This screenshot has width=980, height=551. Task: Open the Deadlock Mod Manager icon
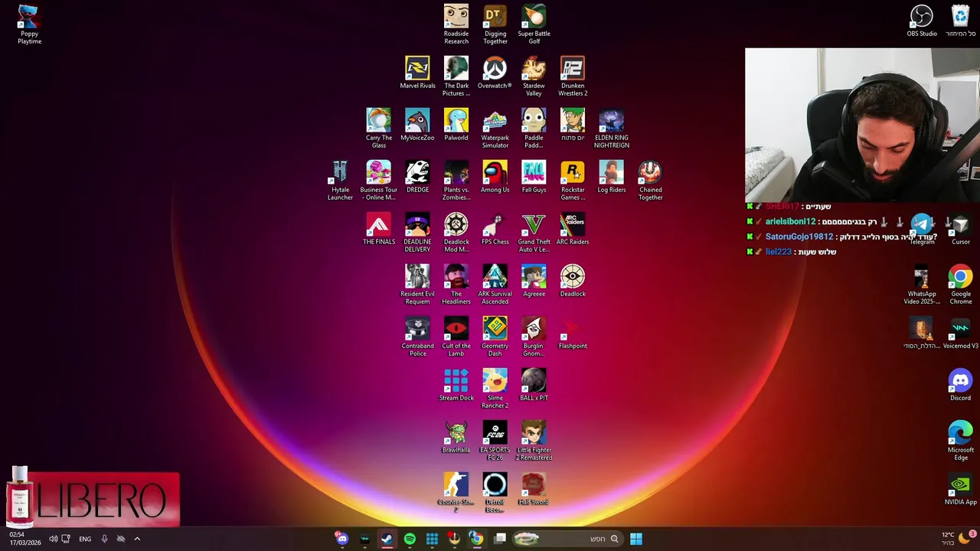[x=456, y=233]
